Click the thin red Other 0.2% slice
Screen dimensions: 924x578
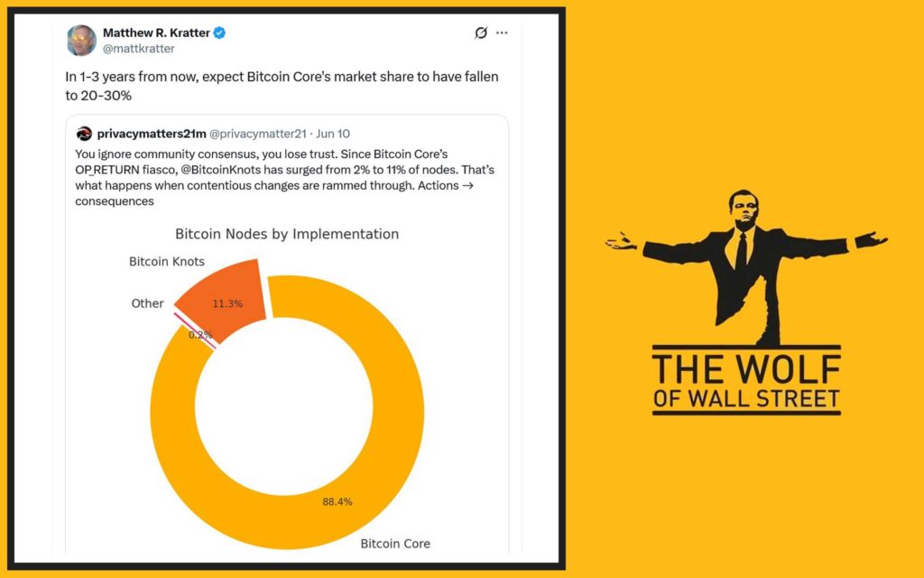195,331
